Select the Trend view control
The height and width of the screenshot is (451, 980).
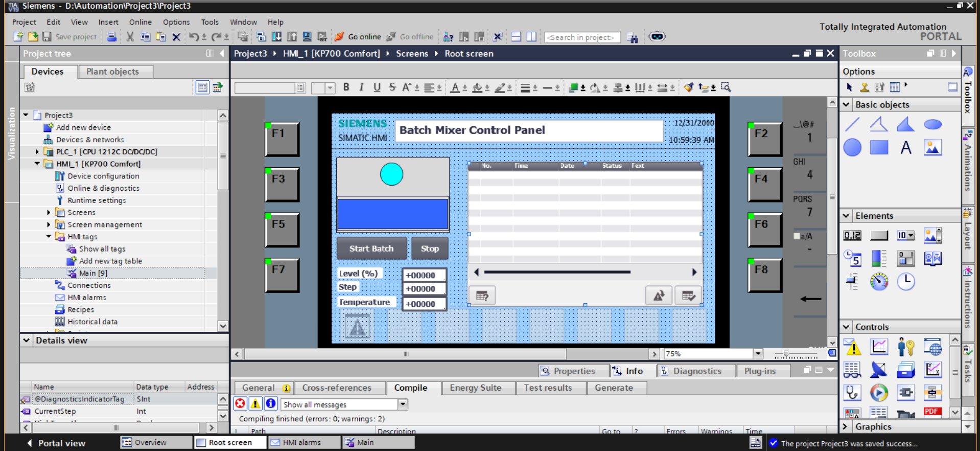pyautogui.click(x=879, y=347)
